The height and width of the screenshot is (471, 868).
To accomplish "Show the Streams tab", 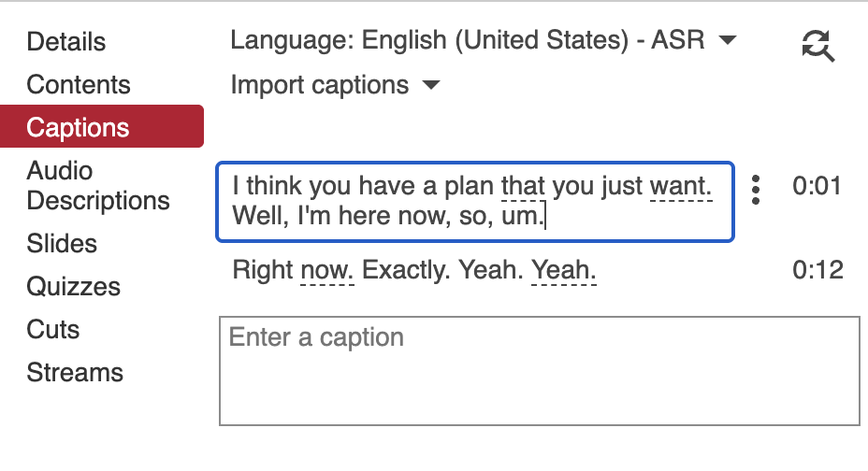I will tap(75, 373).
